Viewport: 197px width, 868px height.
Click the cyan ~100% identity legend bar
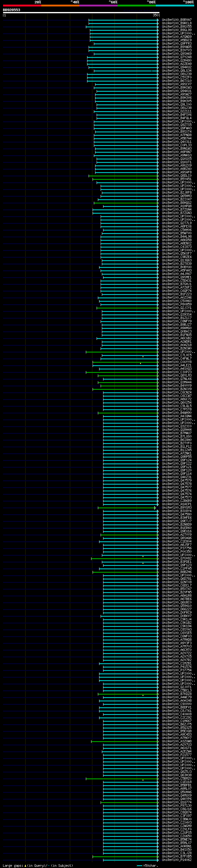coord(175,6)
